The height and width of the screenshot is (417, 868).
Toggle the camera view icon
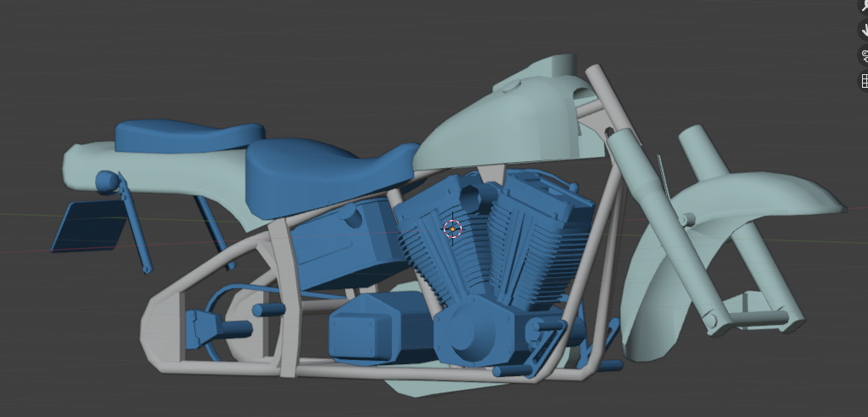point(864,55)
